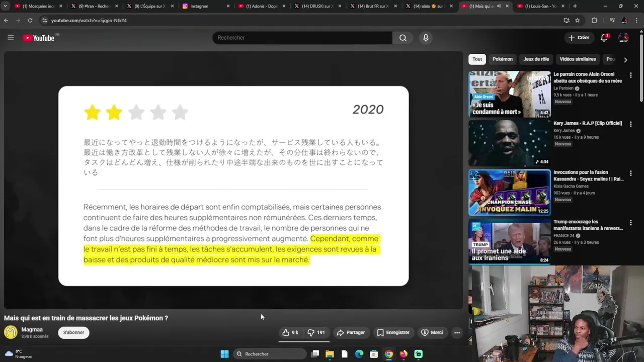Open Trump Il promet une aide thumbnail
The image size is (644, 362).
pyautogui.click(x=510, y=241)
